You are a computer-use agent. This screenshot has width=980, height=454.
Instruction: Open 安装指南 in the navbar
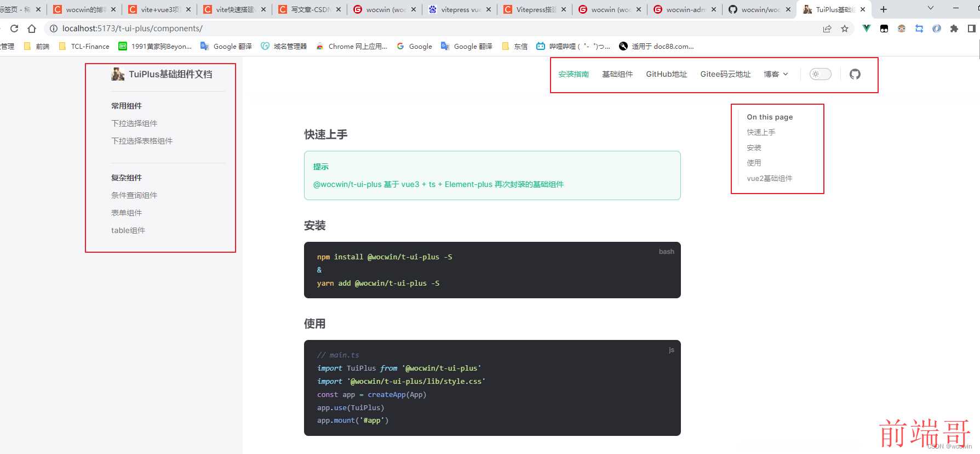tap(574, 74)
